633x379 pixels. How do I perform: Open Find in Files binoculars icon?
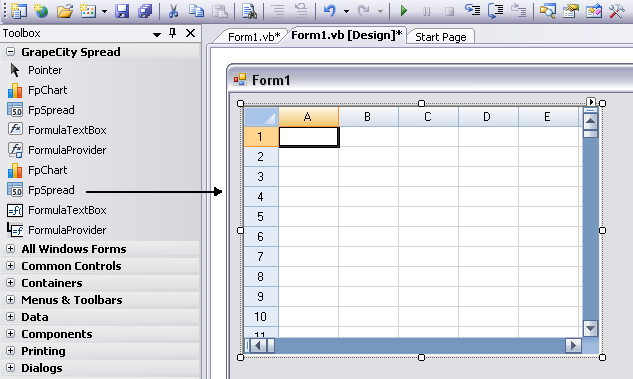(249, 11)
